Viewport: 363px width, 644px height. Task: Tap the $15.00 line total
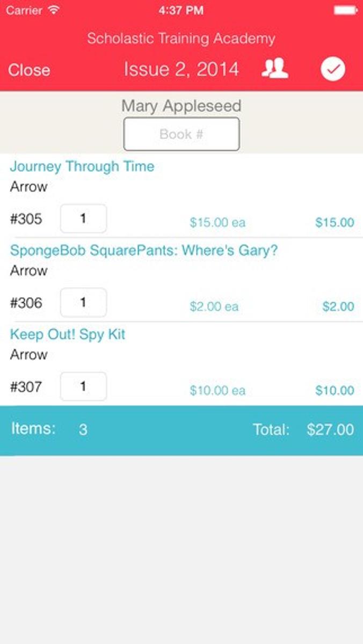[335, 223]
